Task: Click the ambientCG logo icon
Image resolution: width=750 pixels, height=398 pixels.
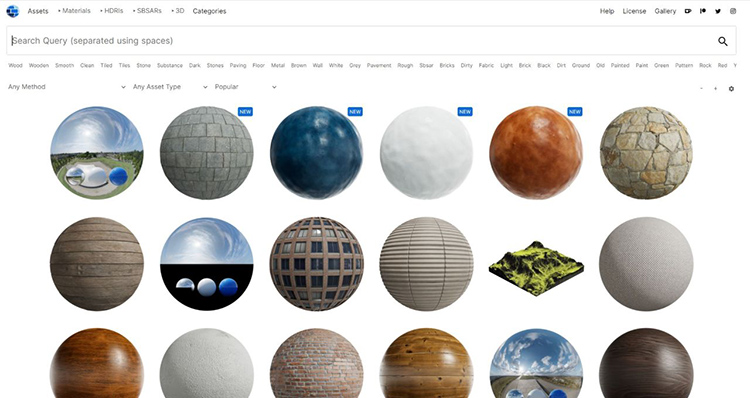Action: pyautogui.click(x=12, y=11)
